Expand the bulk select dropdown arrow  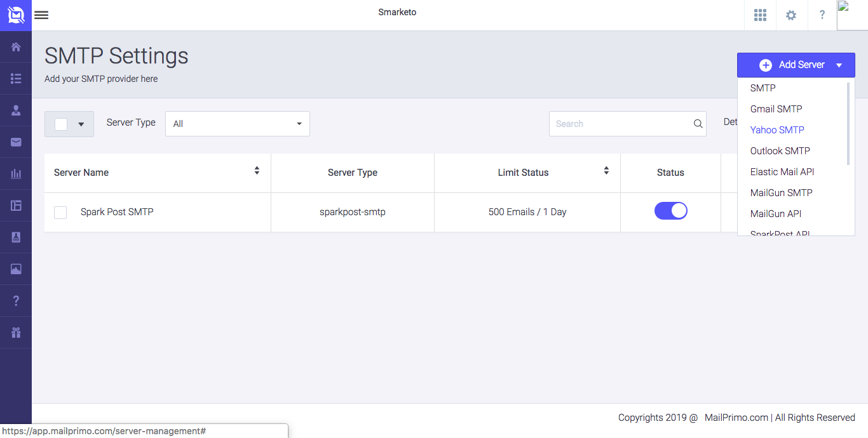[x=81, y=124]
